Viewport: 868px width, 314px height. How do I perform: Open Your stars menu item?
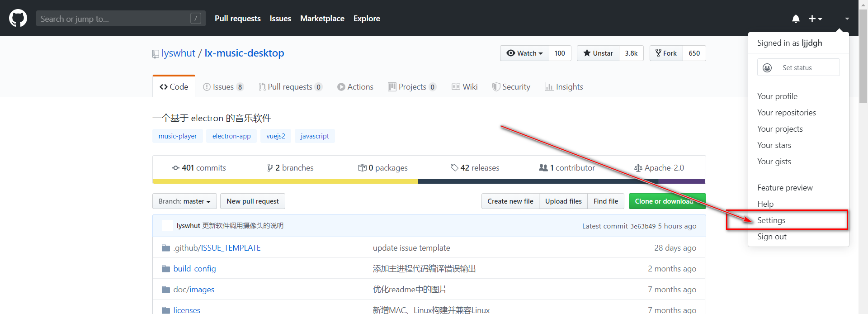pos(798,145)
